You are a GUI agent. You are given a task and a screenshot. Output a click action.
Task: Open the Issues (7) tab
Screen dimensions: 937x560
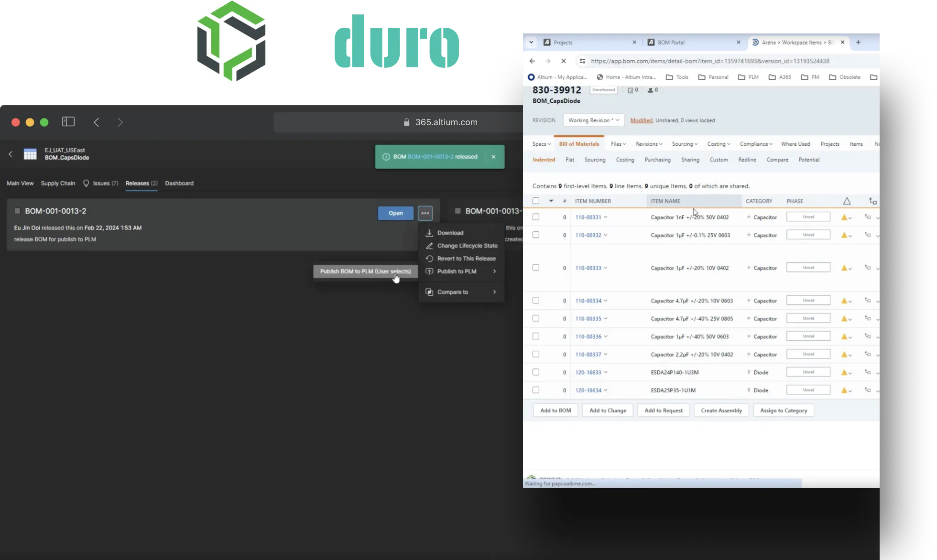101,183
